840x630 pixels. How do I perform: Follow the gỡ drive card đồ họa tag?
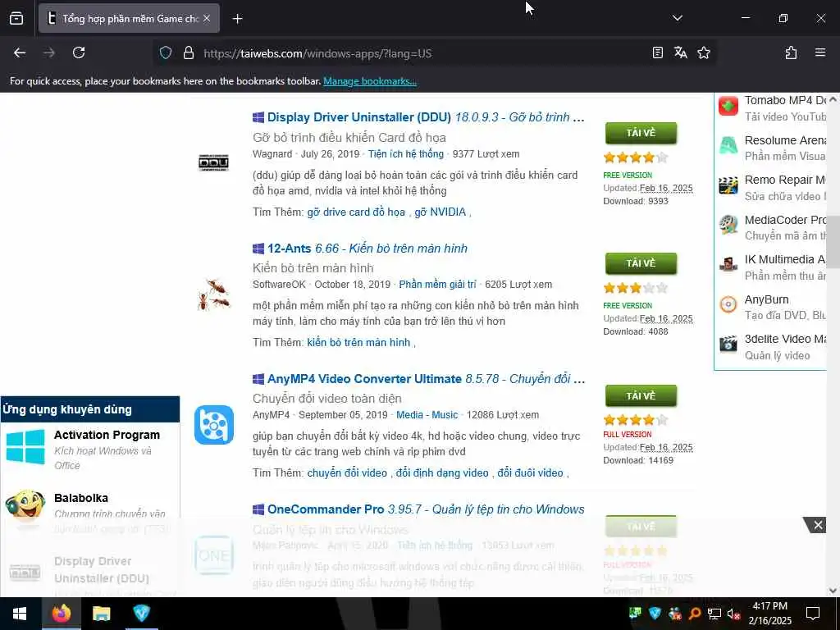(356, 212)
